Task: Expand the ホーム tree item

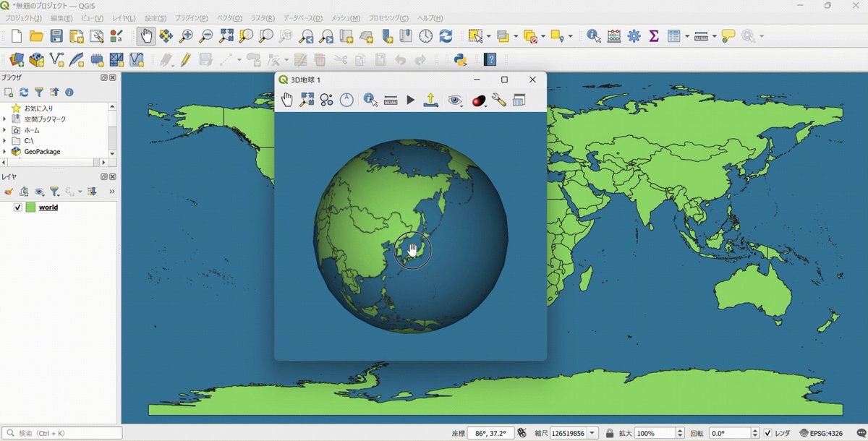Action: tap(4, 129)
